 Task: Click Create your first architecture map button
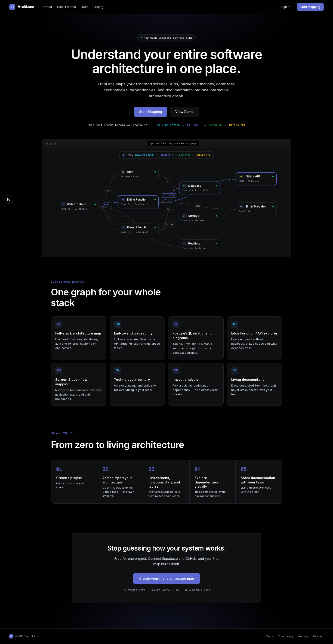pos(166,579)
